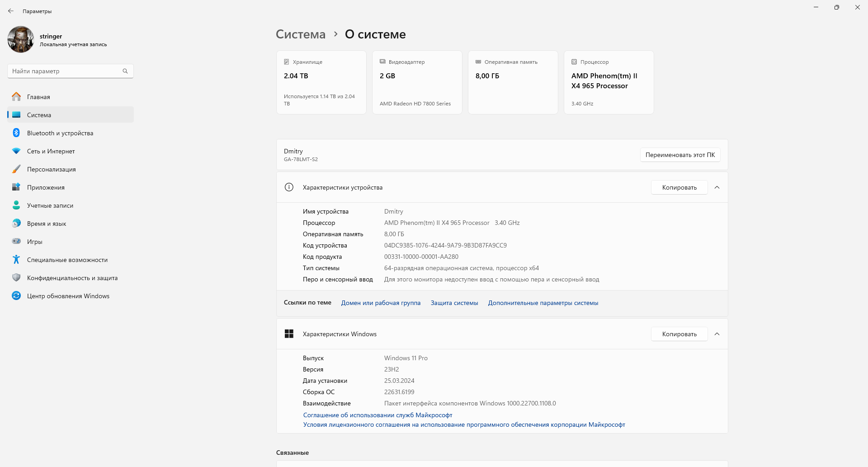Collapse the Характеристики Windows section
868x467 pixels.
[717, 334]
